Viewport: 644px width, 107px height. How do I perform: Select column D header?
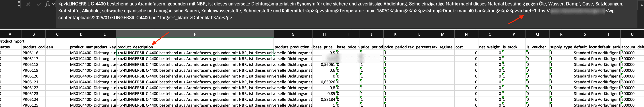pyautogui.click(x=81, y=34)
